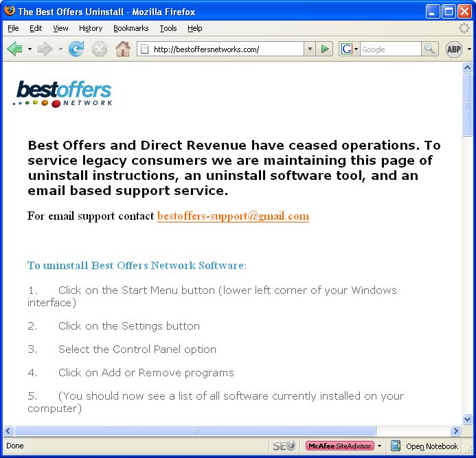This screenshot has height=458, width=476.
Task: Click the horizontal scrollbar right arrow
Action: (x=455, y=431)
